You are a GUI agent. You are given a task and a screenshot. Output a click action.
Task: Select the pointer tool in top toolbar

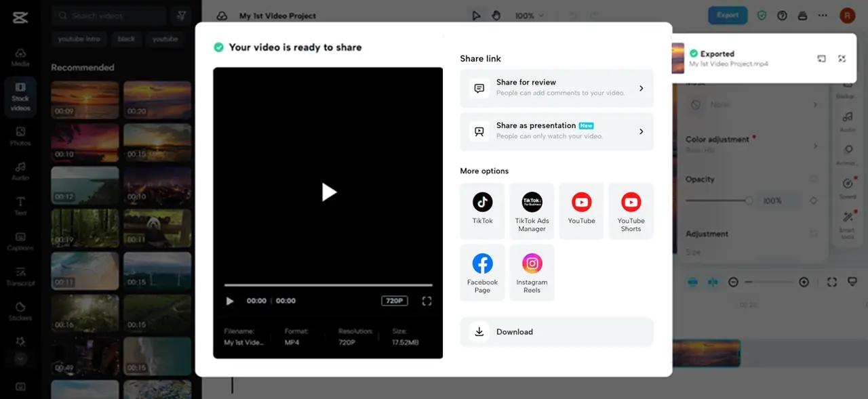click(476, 16)
